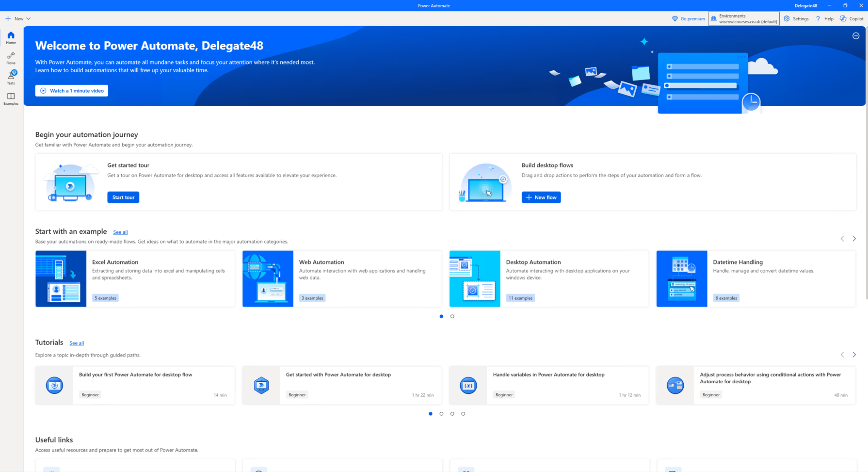The width and height of the screenshot is (868, 472).
Task: Click the Delegate48 account name in title bar
Action: click(805, 6)
